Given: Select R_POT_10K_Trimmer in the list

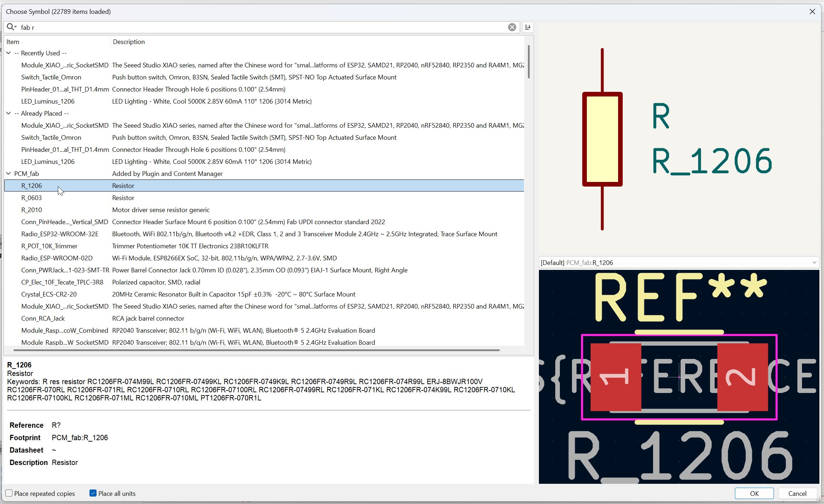Looking at the screenshot, I should coord(49,246).
